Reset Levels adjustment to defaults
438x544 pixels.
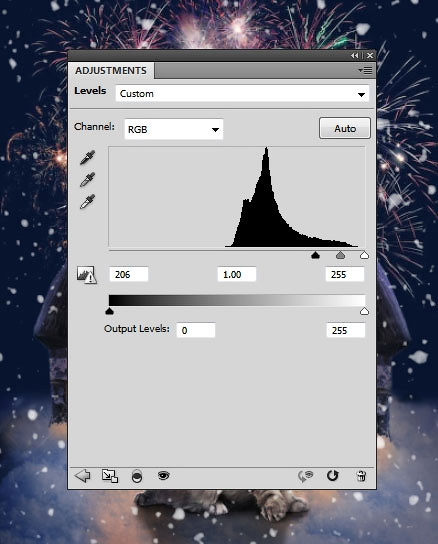332,476
